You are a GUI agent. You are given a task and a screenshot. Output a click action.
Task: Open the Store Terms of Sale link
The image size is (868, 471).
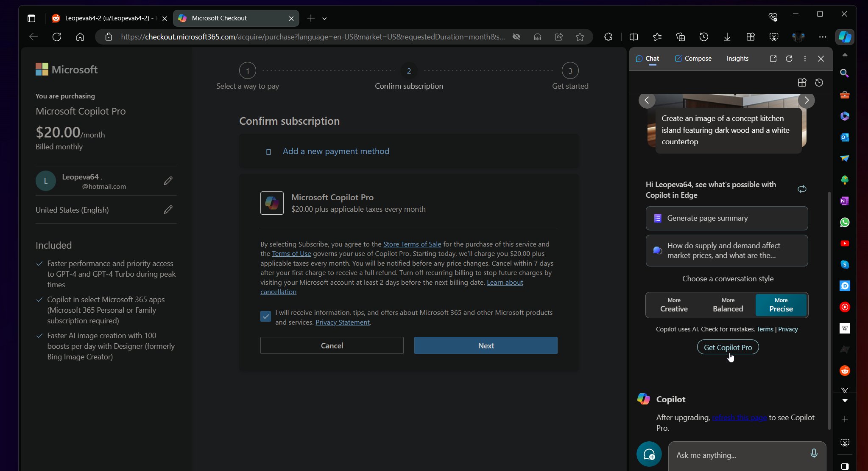pyautogui.click(x=412, y=244)
